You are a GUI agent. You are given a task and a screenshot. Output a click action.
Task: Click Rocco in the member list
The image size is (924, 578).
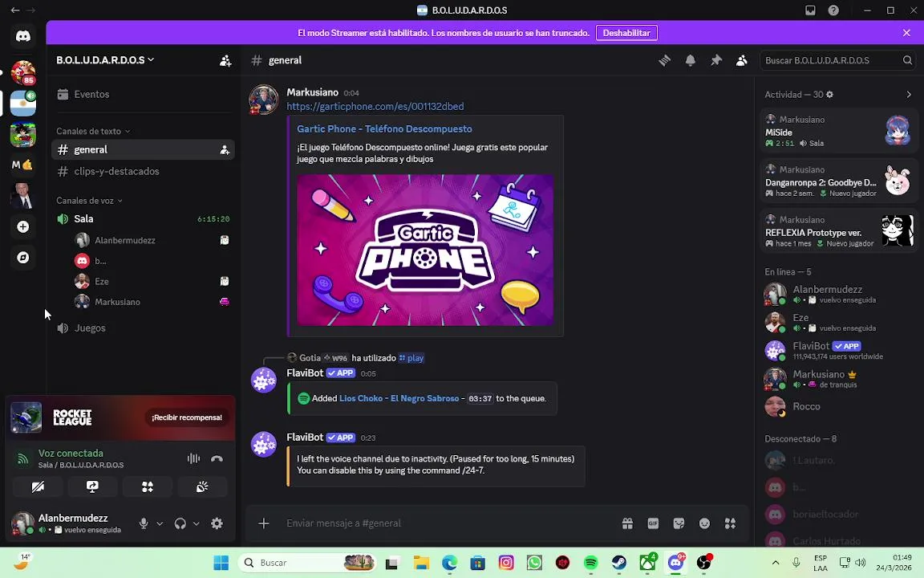[838, 406]
